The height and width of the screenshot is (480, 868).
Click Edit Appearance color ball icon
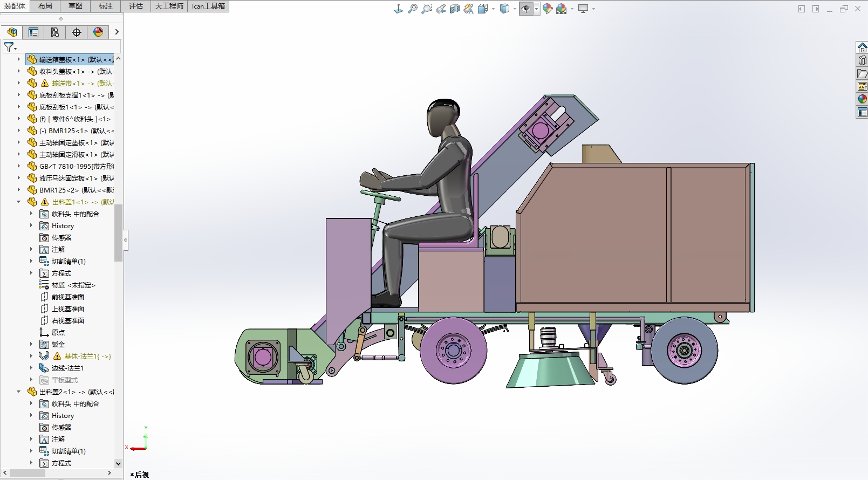[x=548, y=9]
